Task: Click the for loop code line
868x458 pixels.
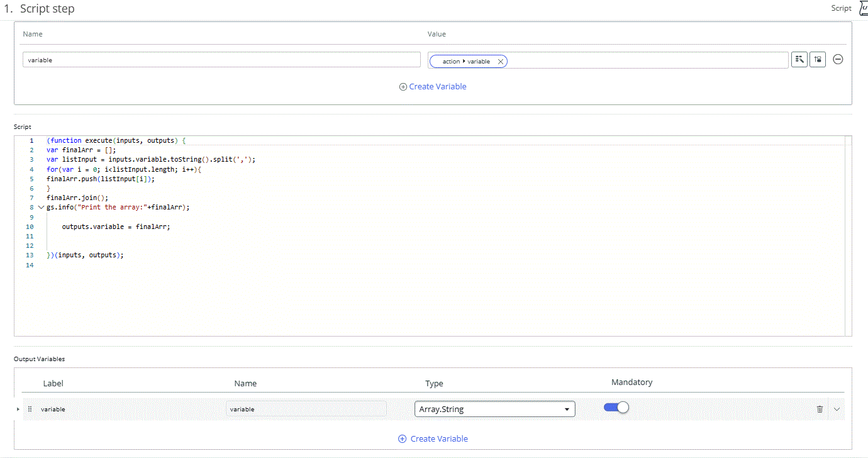Action: (123, 169)
